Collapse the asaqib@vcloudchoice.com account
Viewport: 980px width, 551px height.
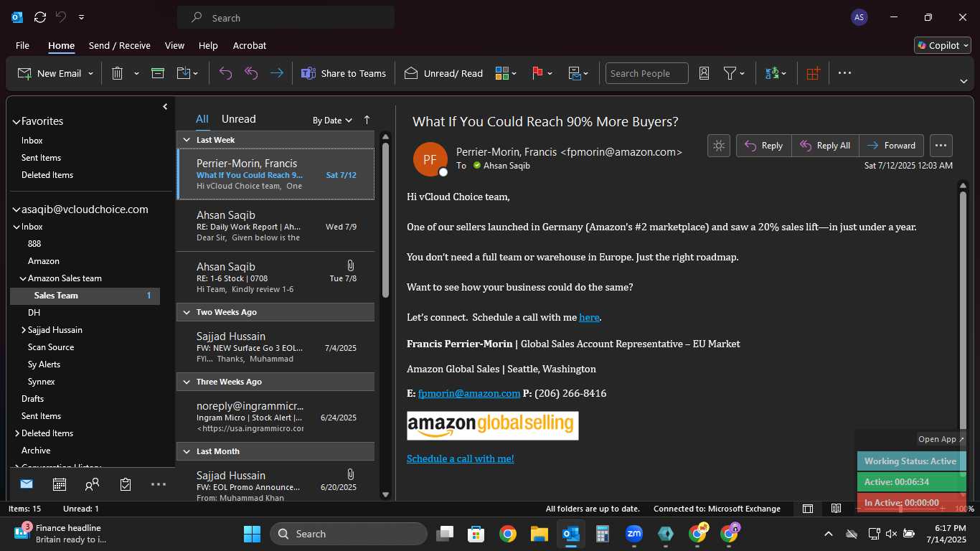pos(17,210)
